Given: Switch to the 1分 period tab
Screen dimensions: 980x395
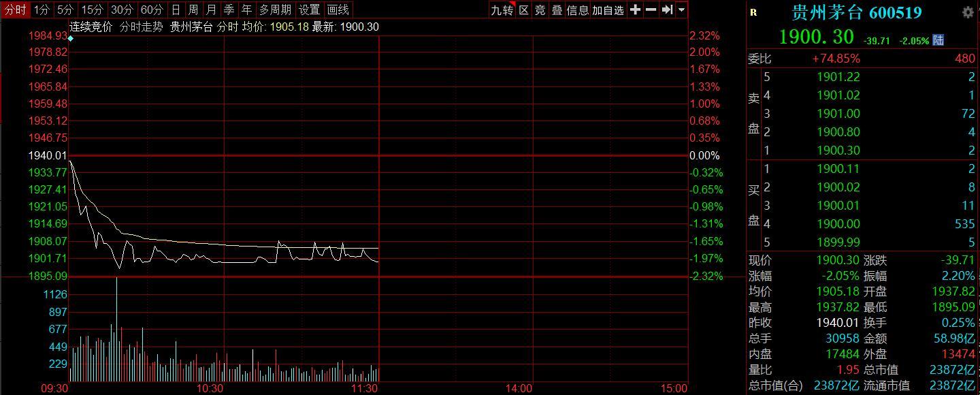Looking at the screenshot, I should point(42,10).
